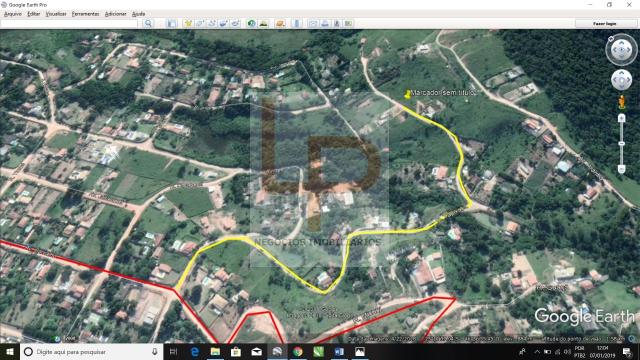Click the Windows search box in taskbar
Screen dimensions: 640x360
pos(91,351)
